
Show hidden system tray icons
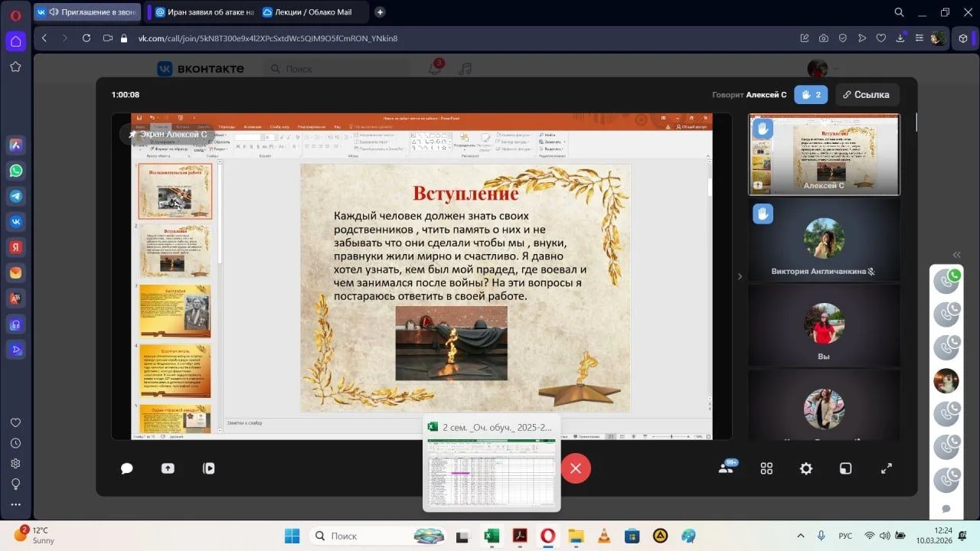point(801,536)
